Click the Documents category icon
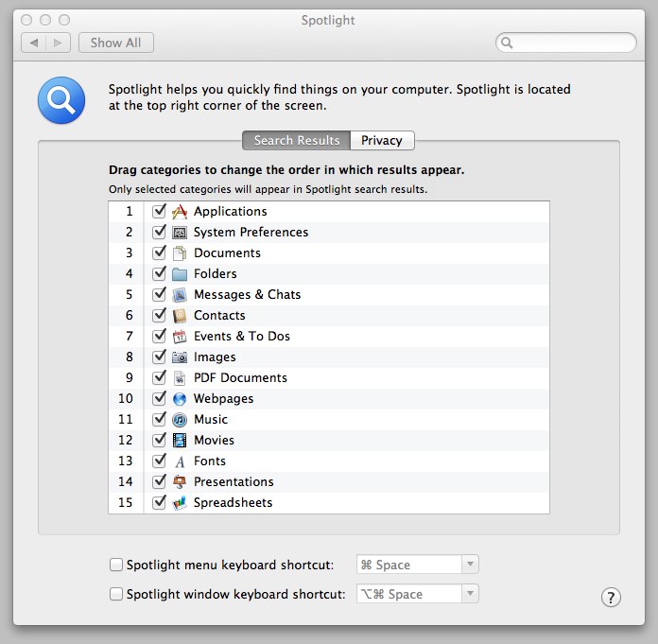 tap(180, 253)
